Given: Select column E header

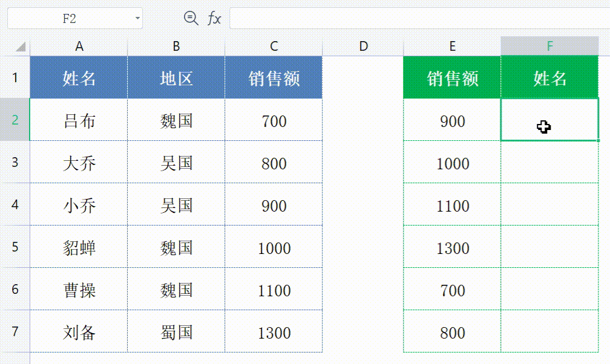Looking at the screenshot, I should (452, 47).
